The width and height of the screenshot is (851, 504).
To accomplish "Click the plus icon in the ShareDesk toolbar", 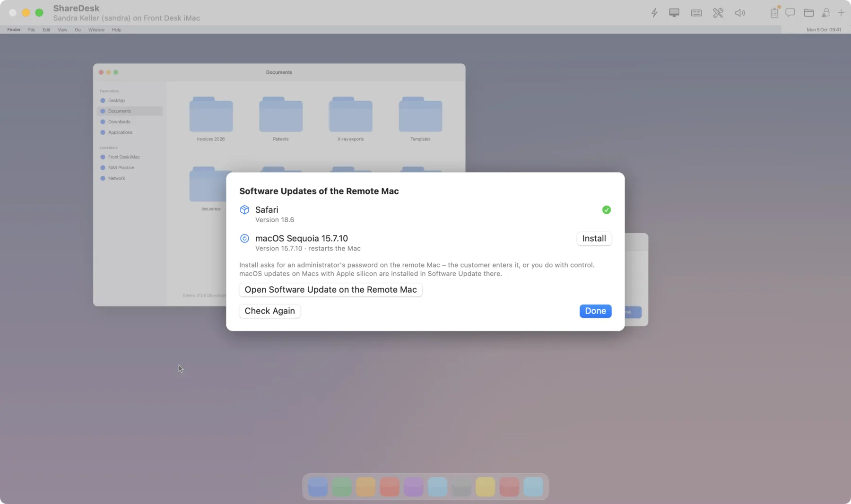I will tap(841, 13).
